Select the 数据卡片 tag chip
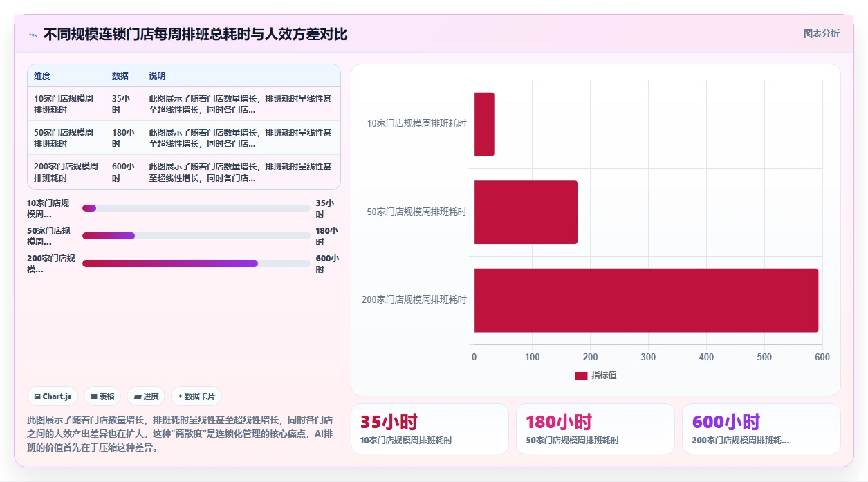Image resolution: width=868 pixels, height=482 pixels. (x=196, y=396)
